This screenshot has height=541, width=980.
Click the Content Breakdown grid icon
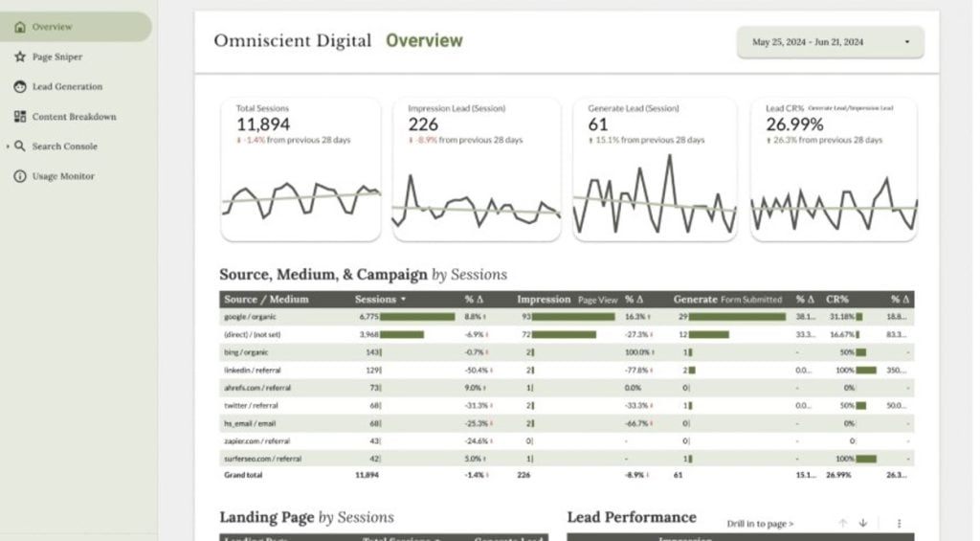pos(20,116)
